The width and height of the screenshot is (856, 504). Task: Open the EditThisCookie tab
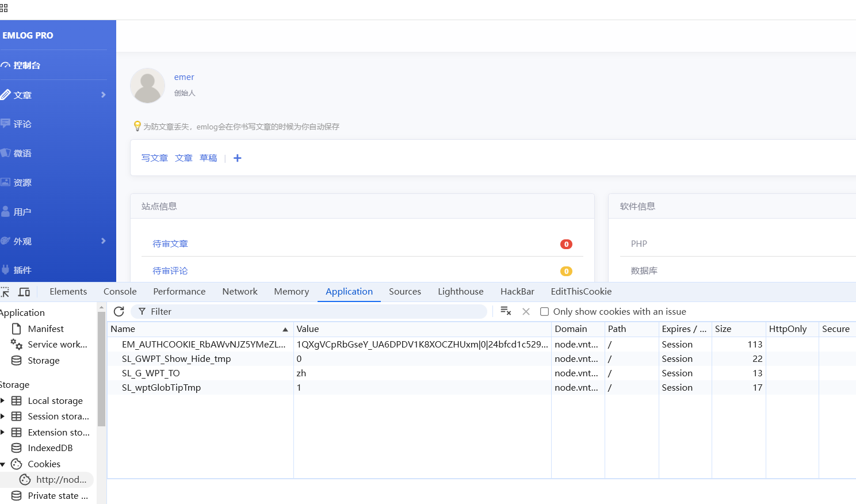tap(580, 292)
